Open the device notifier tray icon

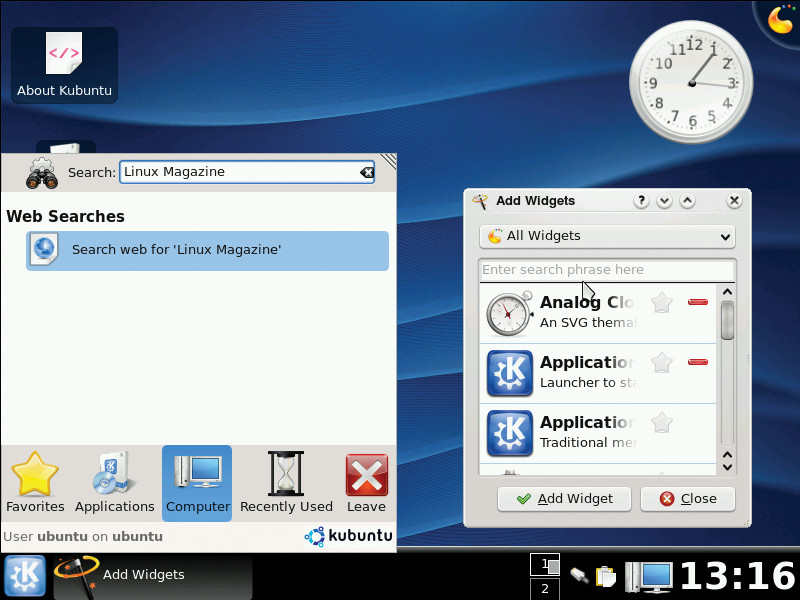tap(579, 576)
